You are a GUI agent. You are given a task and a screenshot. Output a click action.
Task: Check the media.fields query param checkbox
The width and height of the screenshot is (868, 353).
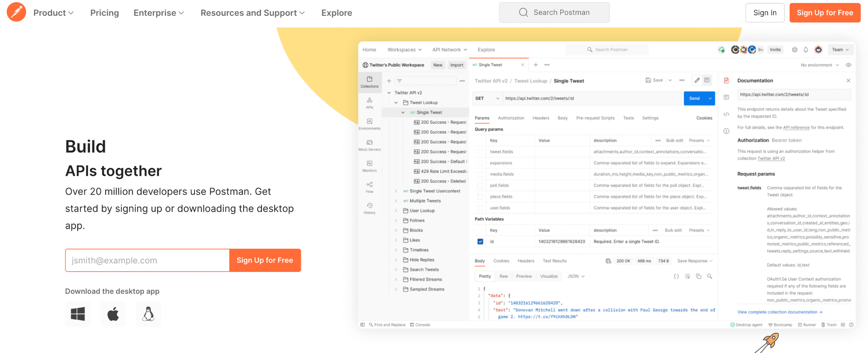(x=480, y=174)
